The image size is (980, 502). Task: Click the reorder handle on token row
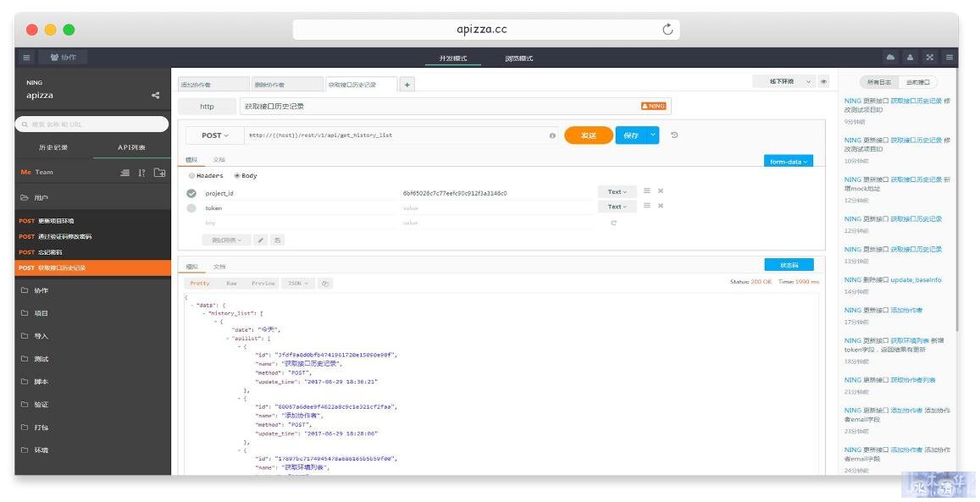coord(647,206)
